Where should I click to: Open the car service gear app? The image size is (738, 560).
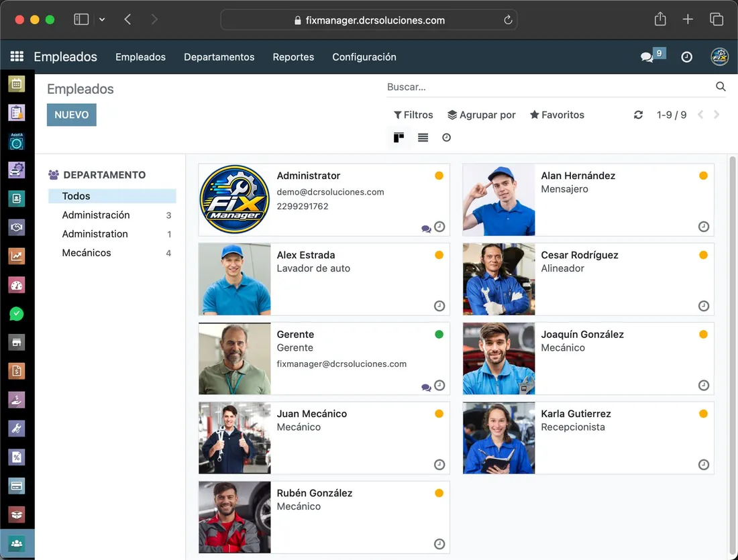tap(17, 170)
